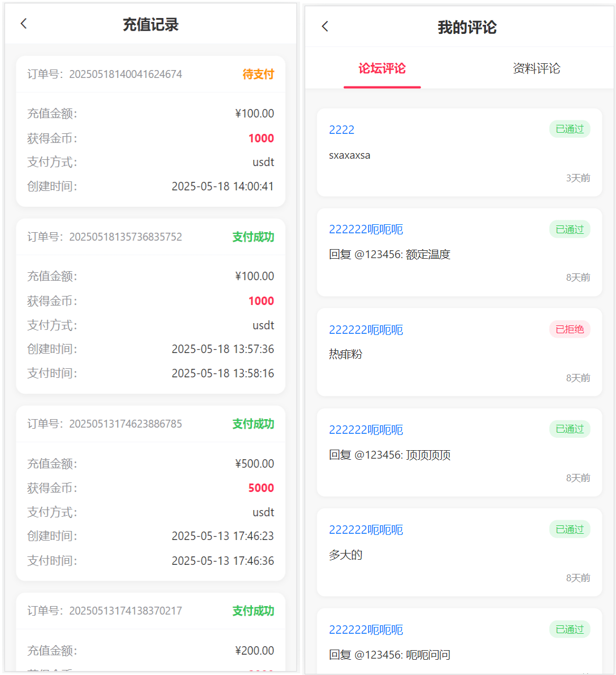Open the forum post titled 2222
616x675 pixels.
pyautogui.click(x=341, y=129)
